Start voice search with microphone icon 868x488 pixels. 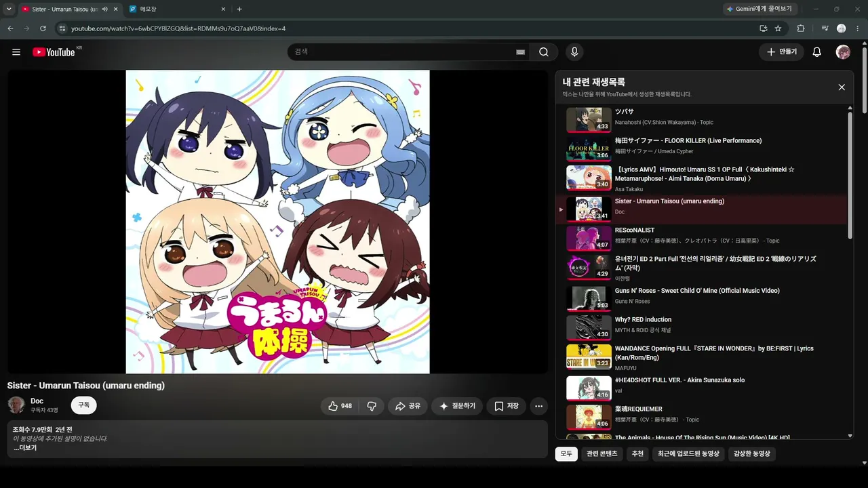[x=574, y=52]
